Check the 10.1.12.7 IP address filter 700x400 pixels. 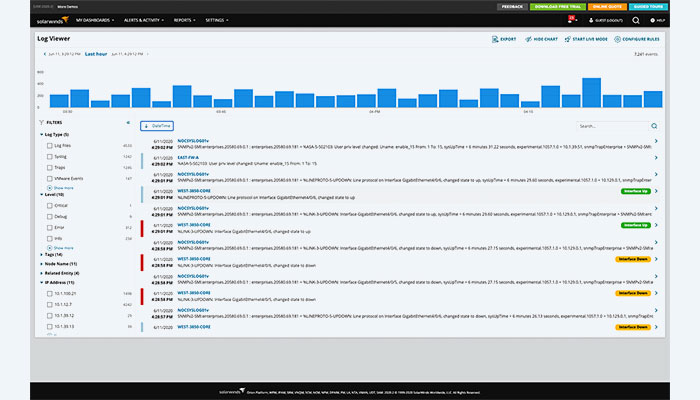pos(50,304)
